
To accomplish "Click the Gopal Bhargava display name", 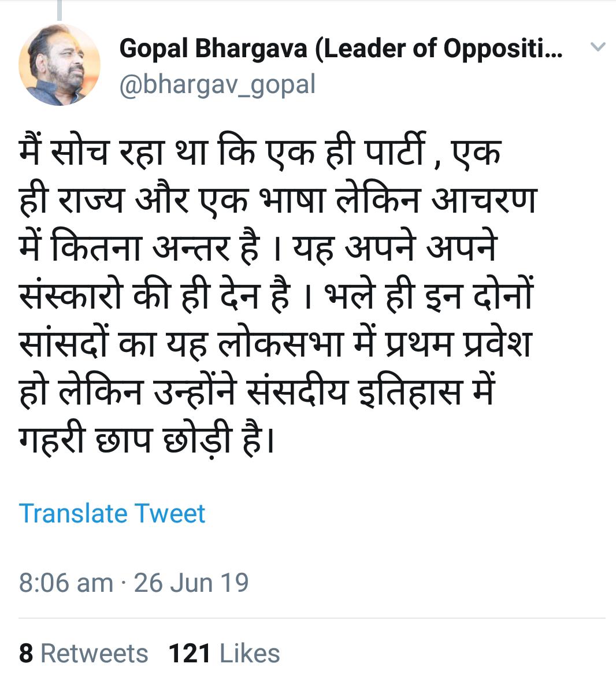I will 213,49.
